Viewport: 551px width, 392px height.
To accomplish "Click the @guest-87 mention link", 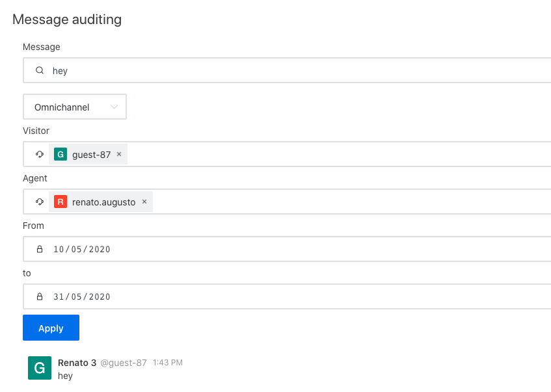I will tap(124, 363).
